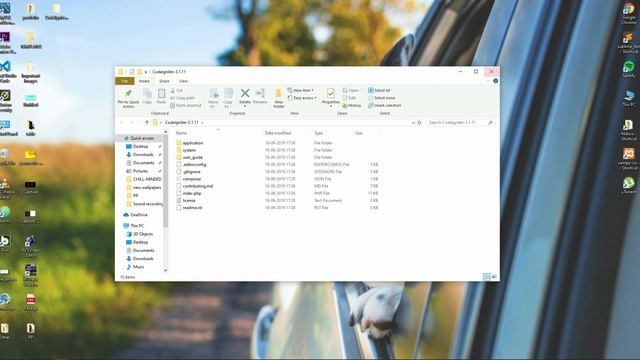Click the Search CodeIgniter-3.1.11 field
The height and width of the screenshot is (360, 640).
460,122
